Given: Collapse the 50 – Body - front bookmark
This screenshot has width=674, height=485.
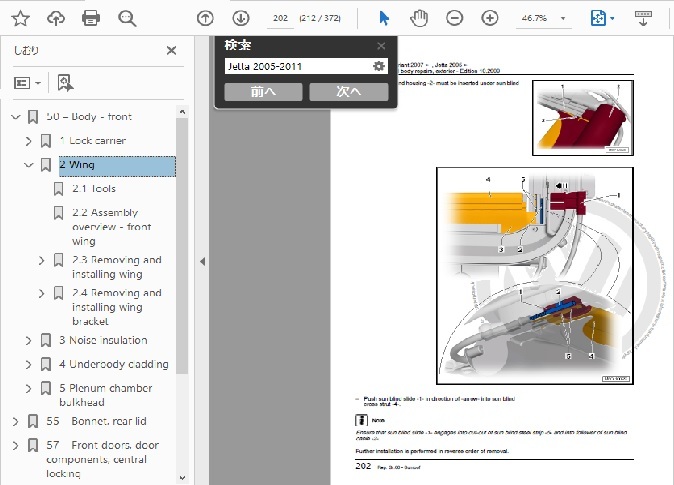Looking at the screenshot, I should click(16, 117).
